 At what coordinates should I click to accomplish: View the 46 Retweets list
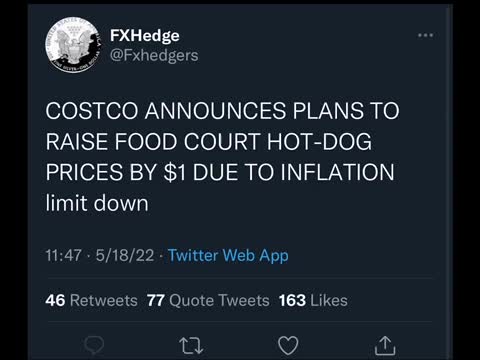click(x=91, y=300)
